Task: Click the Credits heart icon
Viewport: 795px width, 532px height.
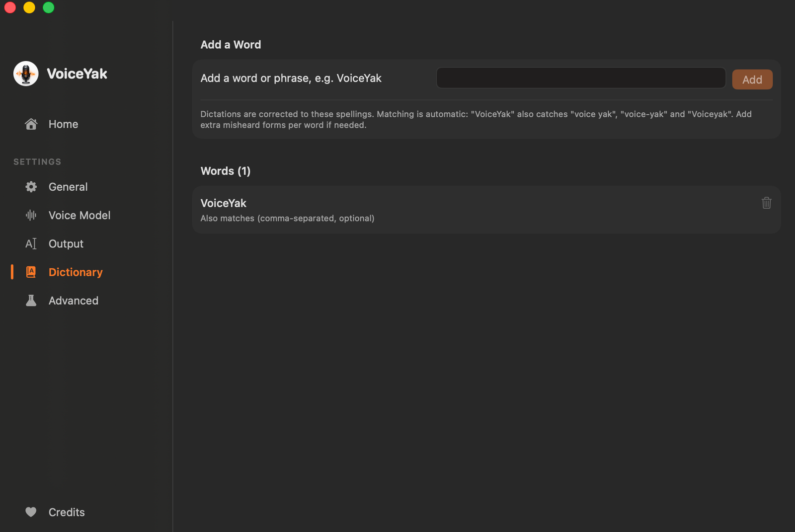Action: [x=31, y=512]
